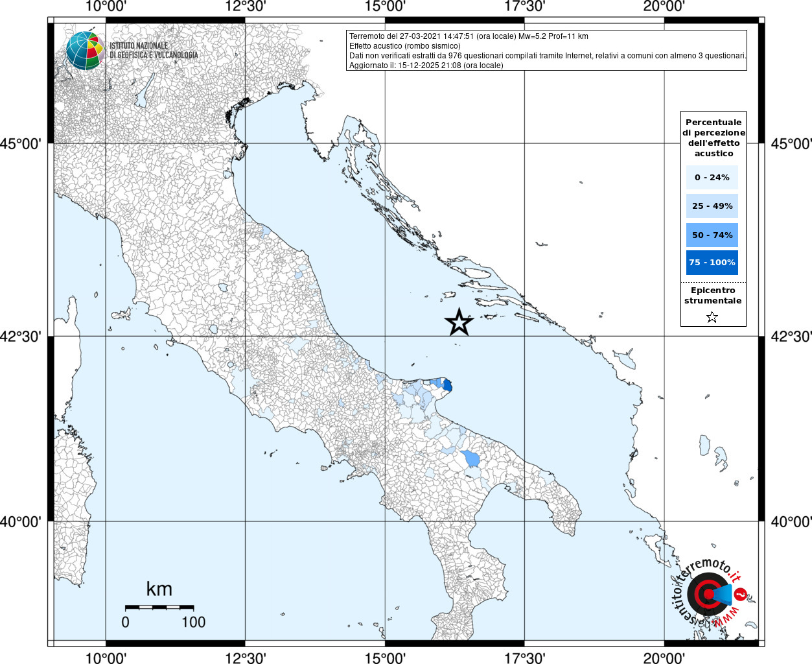Click the 'km' scale bar label
Screen dimensions: 812x664
(159, 589)
